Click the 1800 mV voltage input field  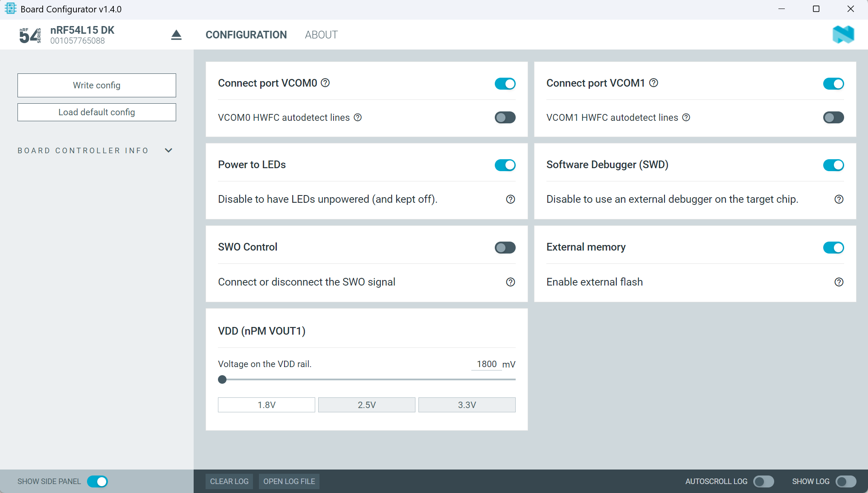tap(487, 364)
